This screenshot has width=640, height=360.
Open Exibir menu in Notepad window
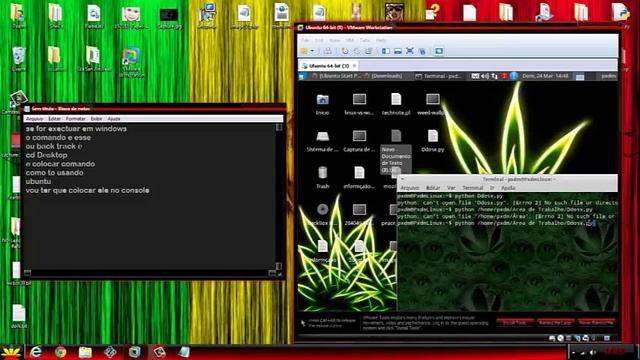click(96, 119)
